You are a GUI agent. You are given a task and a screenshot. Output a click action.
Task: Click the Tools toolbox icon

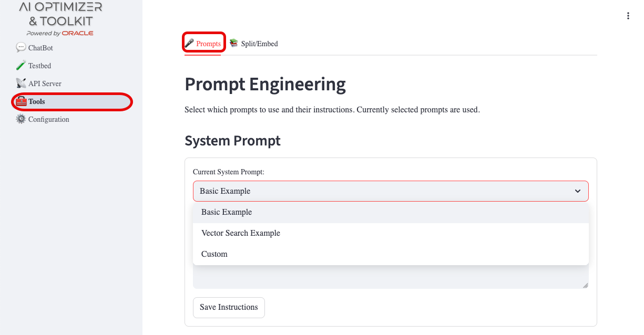(21, 101)
